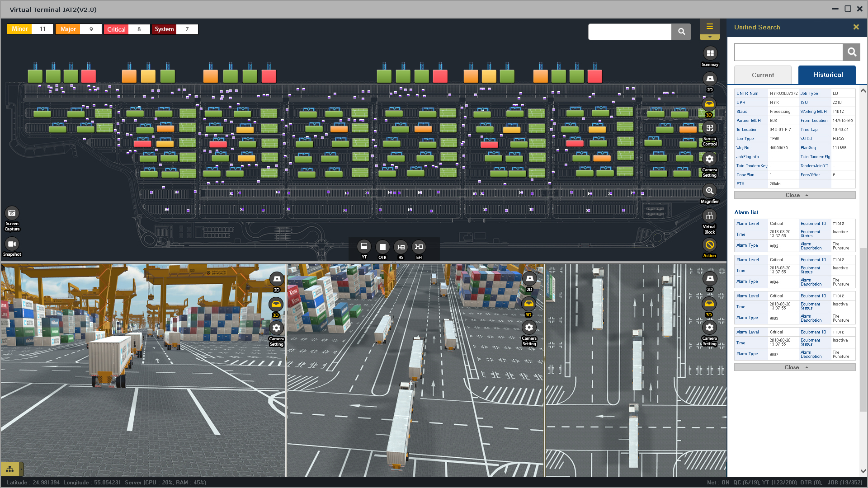This screenshot has width=868, height=488.
Task: Open the Summary view icon
Action: [710, 54]
